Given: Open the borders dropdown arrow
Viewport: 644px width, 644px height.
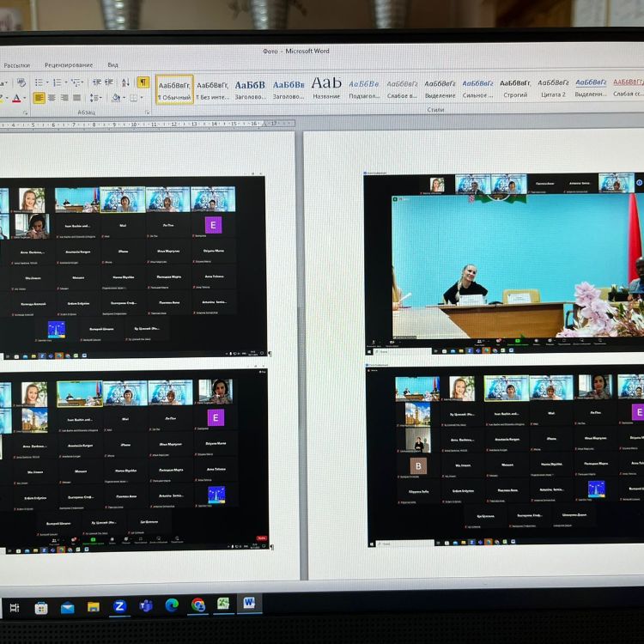Looking at the screenshot, I should (142, 98).
